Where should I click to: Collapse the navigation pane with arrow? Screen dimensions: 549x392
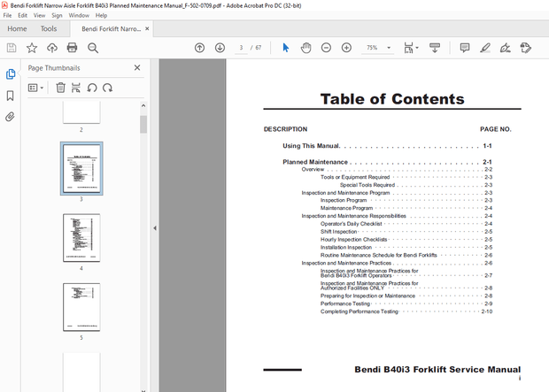(x=155, y=227)
